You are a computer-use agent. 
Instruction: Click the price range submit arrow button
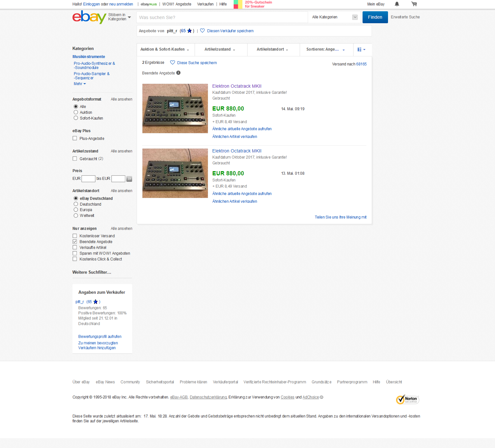coord(129,179)
